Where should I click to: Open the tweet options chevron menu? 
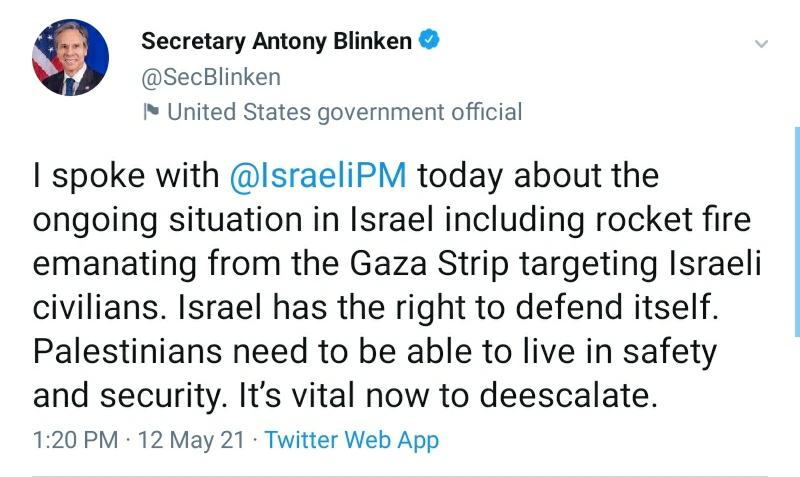coord(761,45)
